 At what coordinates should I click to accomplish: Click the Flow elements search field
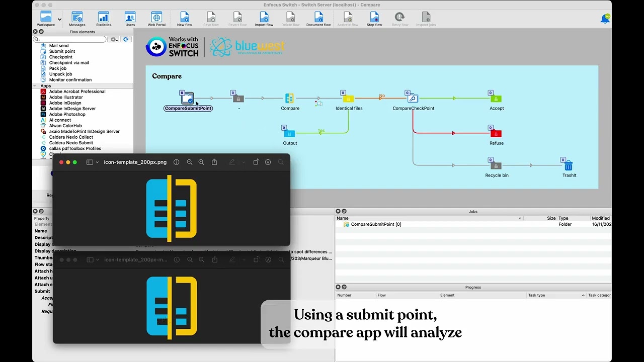click(70, 39)
